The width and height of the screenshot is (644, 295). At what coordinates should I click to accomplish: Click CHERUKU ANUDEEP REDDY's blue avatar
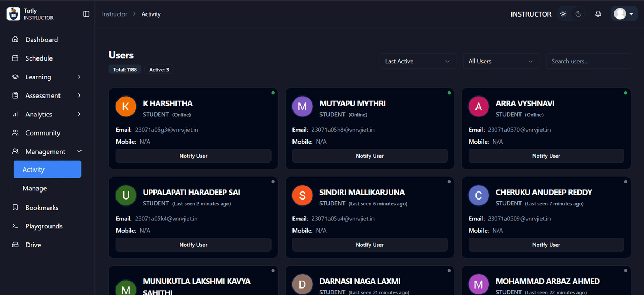point(479,196)
